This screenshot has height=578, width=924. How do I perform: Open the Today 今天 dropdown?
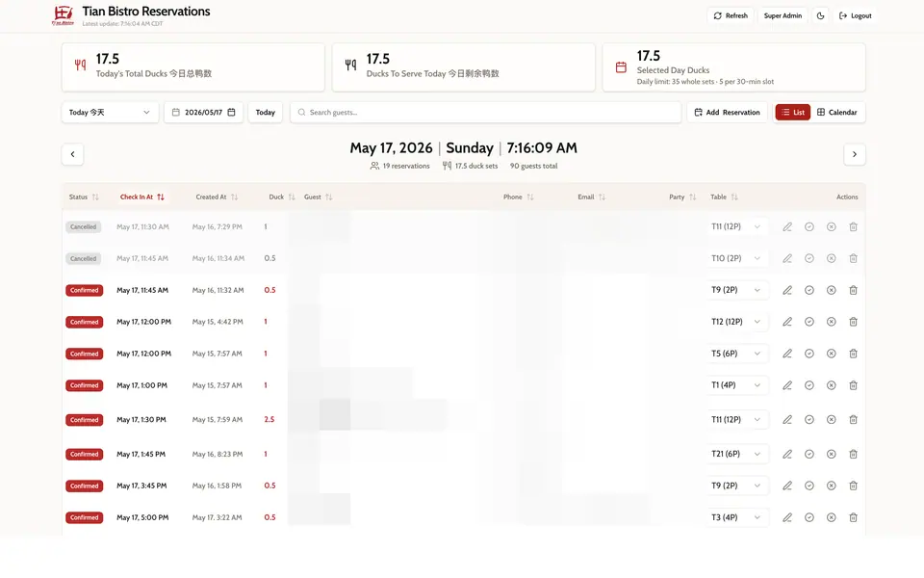110,112
